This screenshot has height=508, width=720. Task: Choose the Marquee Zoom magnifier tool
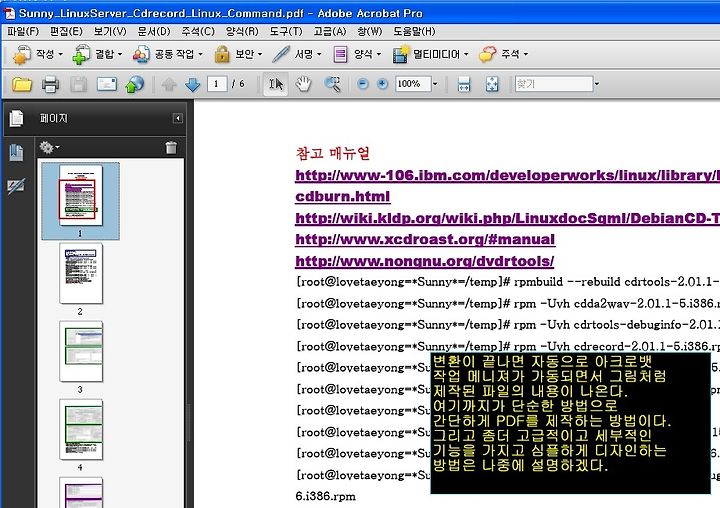tap(332, 84)
